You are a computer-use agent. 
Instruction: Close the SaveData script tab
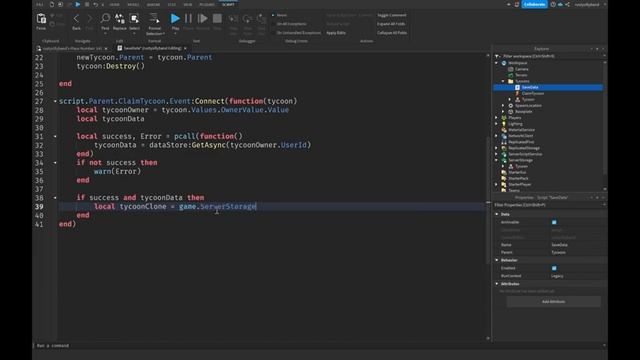pos(185,48)
